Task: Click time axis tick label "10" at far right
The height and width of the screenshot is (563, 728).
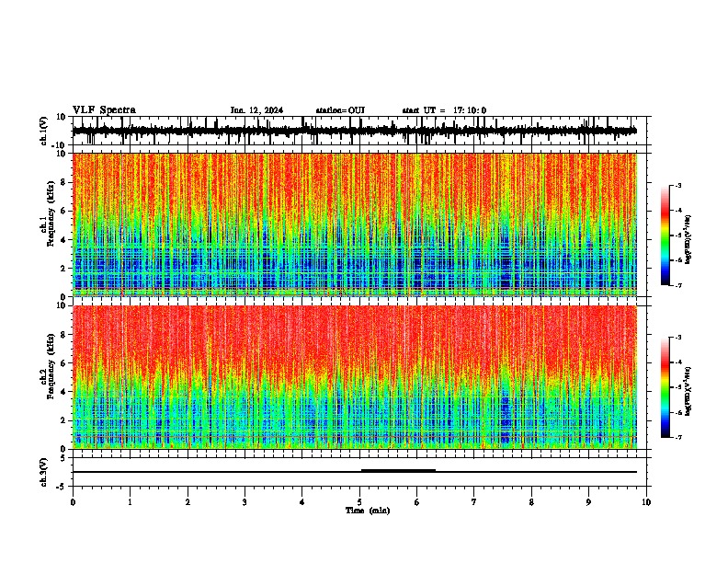Action: 646,502
